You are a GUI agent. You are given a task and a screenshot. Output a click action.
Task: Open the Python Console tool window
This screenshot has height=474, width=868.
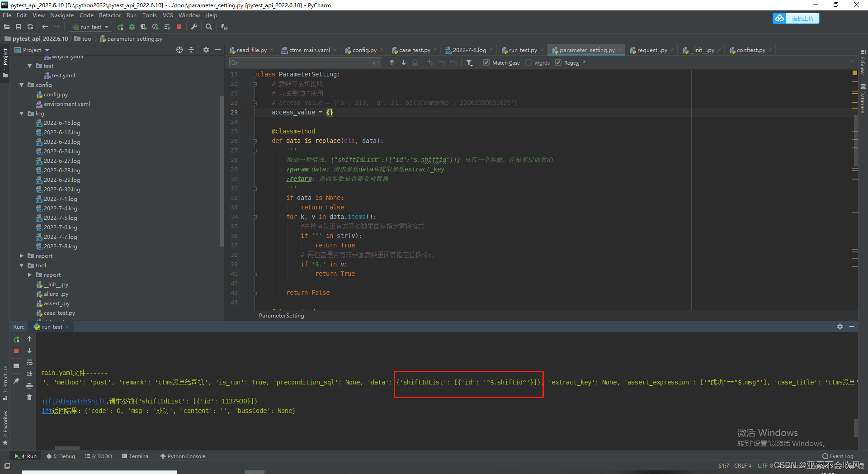tap(183, 456)
